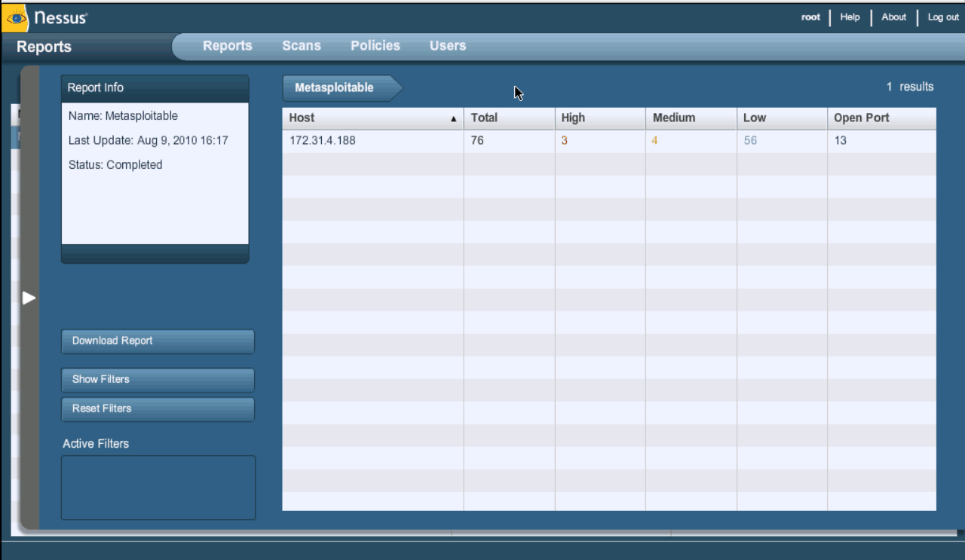Click the medium severity count 4
The height and width of the screenshot is (560, 965).
coord(655,141)
